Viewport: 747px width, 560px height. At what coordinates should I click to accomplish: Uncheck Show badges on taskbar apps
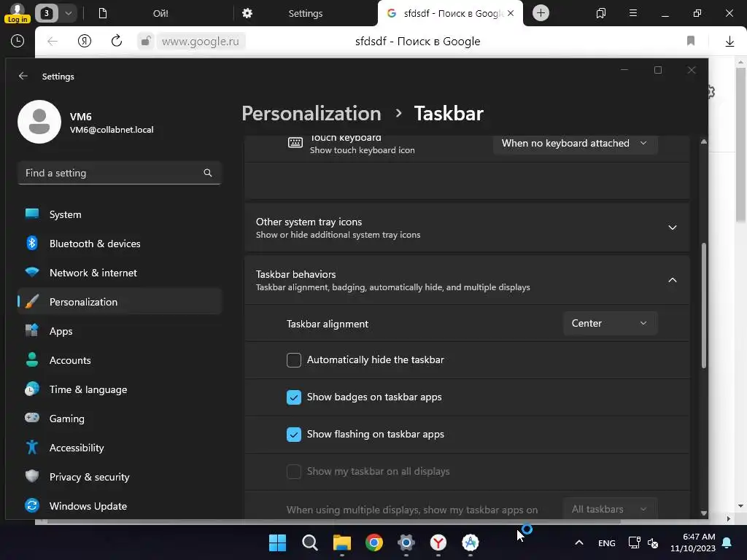[x=294, y=397]
